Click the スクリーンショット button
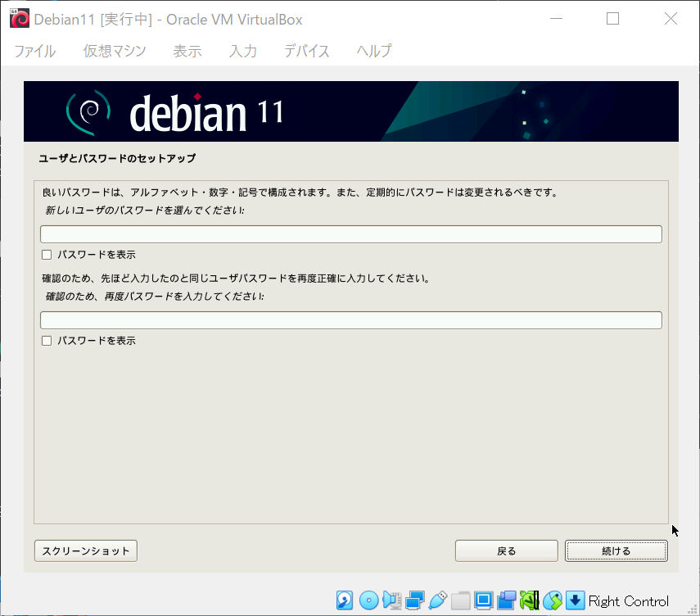This screenshot has width=700, height=616. tap(86, 550)
